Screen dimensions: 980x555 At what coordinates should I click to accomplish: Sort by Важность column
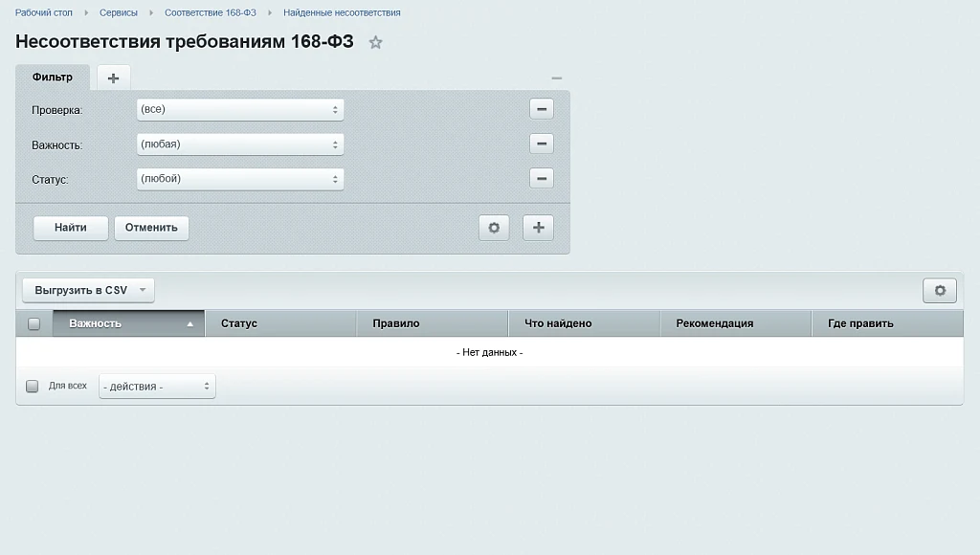[x=129, y=323]
